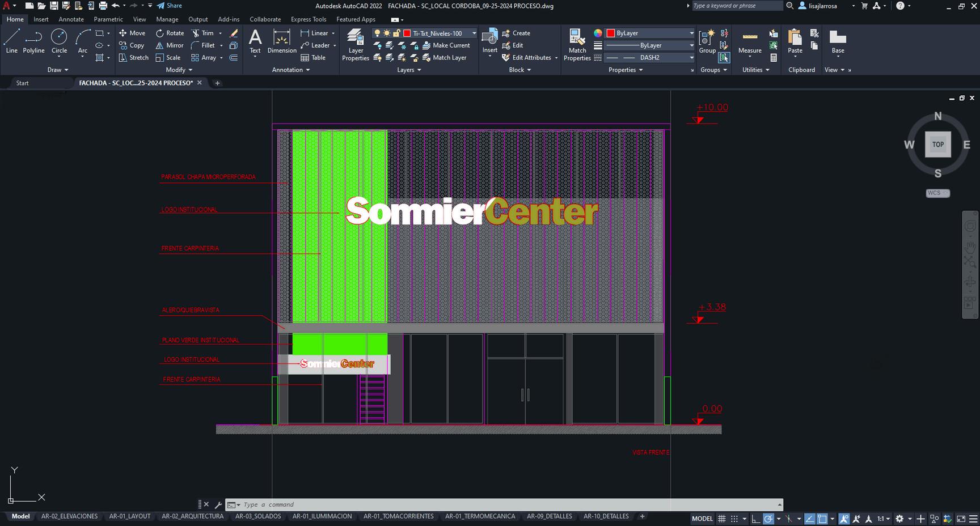
Task: Open the Parametric ribbon tab
Action: point(108,19)
